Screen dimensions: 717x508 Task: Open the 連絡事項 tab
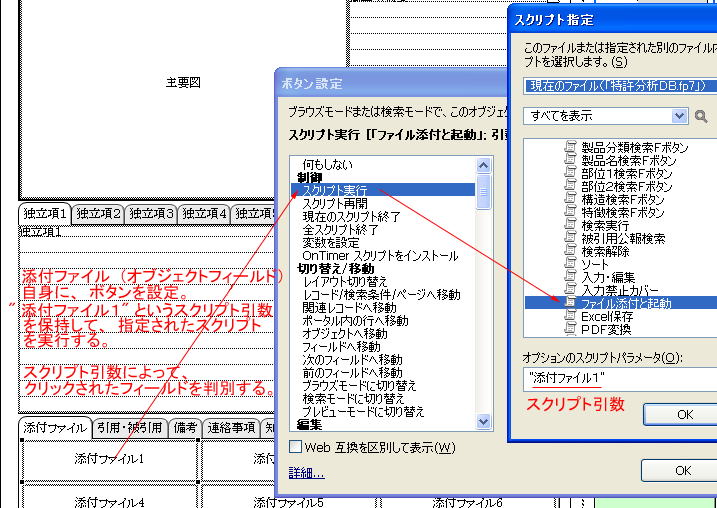tap(231, 428)
